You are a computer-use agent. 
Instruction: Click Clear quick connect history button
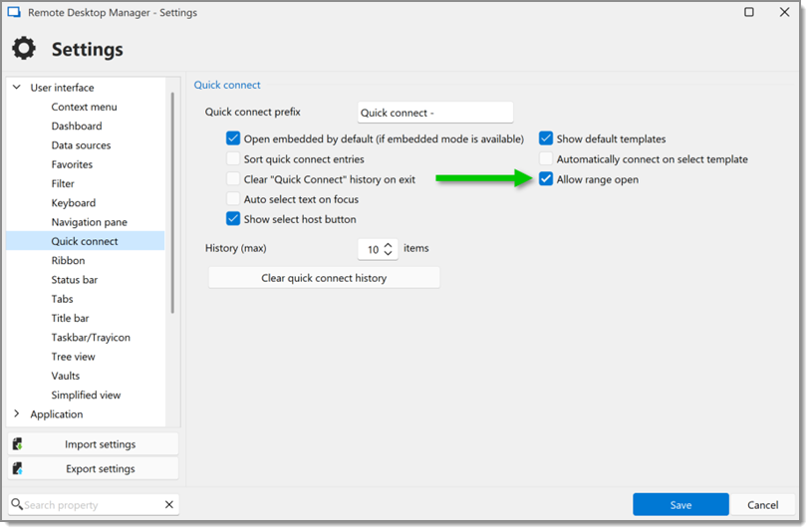pos(325,279)
